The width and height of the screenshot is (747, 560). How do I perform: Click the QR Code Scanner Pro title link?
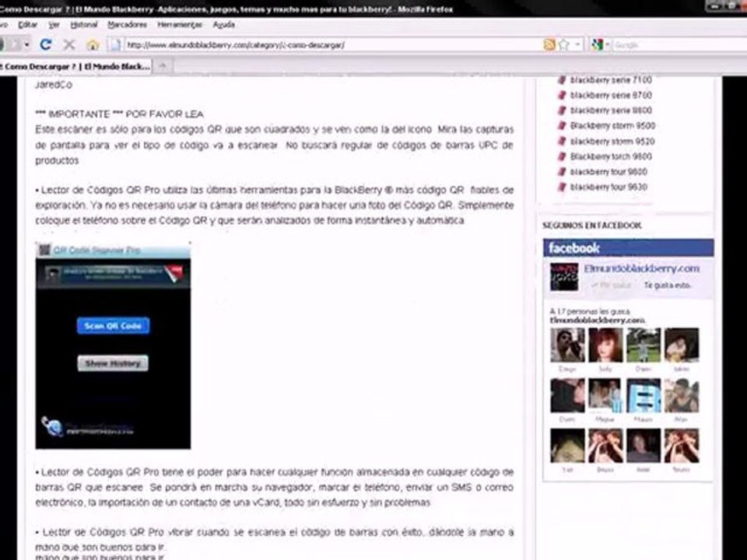coord(96,250)
